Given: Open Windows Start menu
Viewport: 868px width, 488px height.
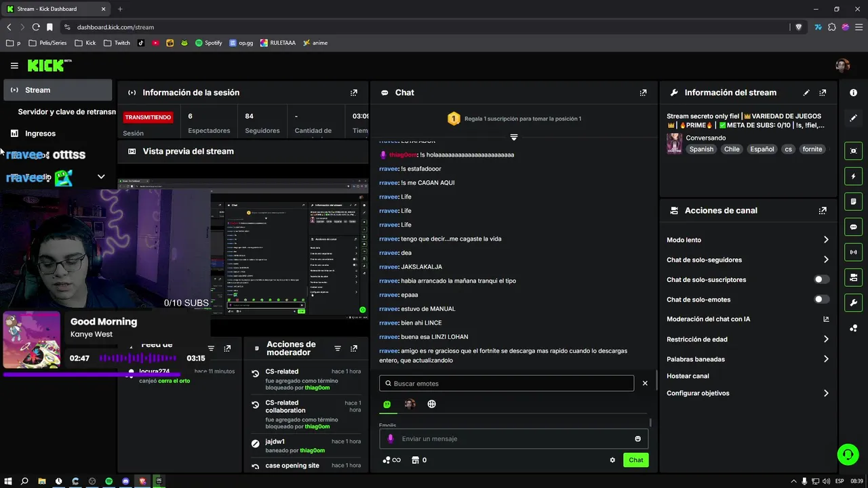Looking at the screenshot, I should point(8,481).
